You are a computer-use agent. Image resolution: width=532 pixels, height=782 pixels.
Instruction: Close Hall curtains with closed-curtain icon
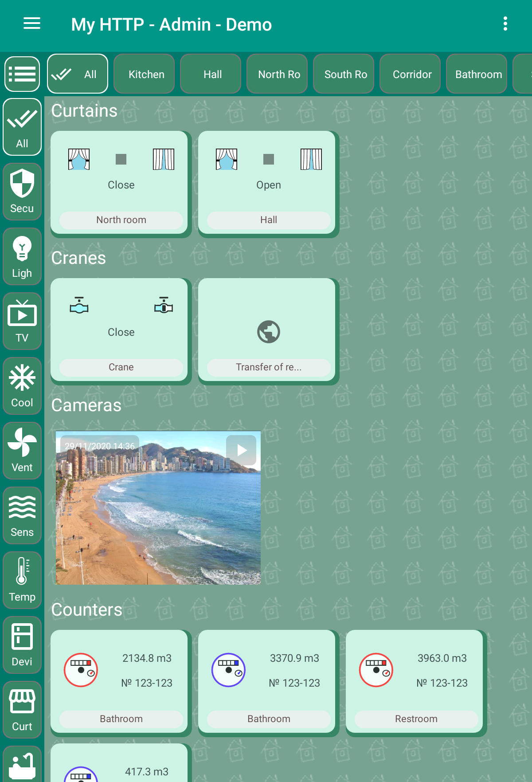(311, 159)
